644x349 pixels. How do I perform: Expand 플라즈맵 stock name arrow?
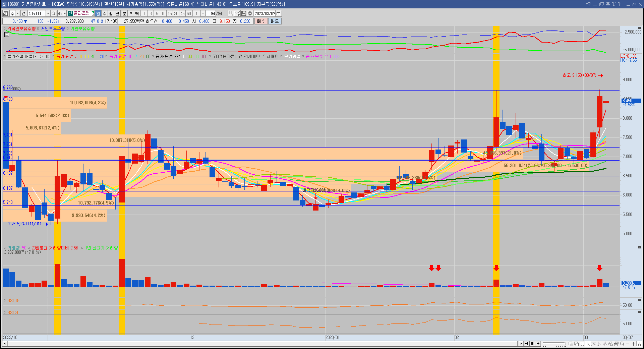tap(93, 13)
